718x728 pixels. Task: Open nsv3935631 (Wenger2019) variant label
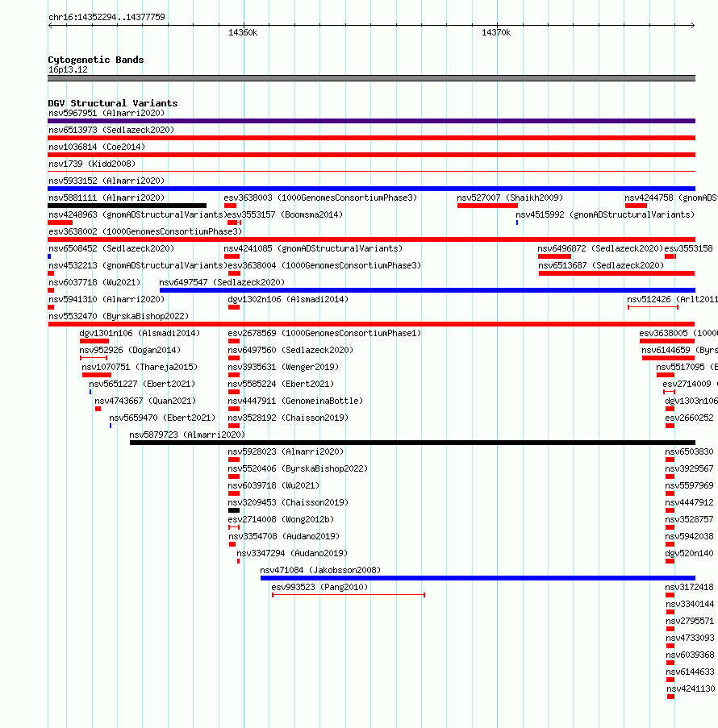[x=283, y=368]
